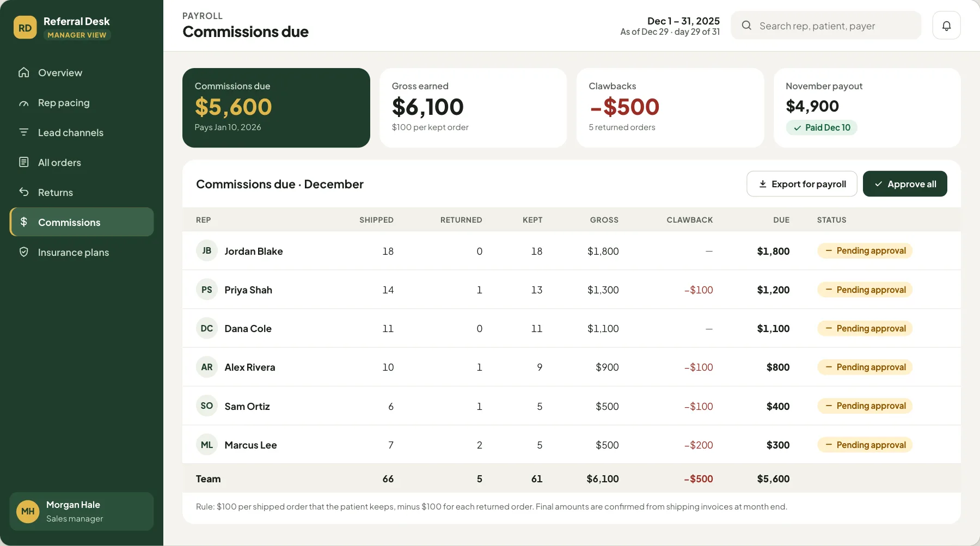Select the Marcus Lee name

(x=251, y=445)
